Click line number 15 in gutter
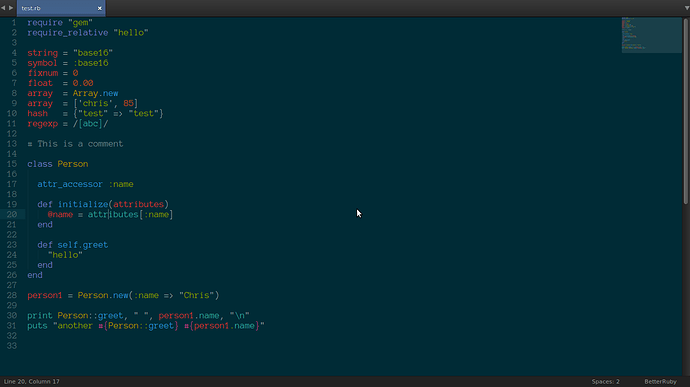This screenshot has width=690, height=387. click(11, 164)
